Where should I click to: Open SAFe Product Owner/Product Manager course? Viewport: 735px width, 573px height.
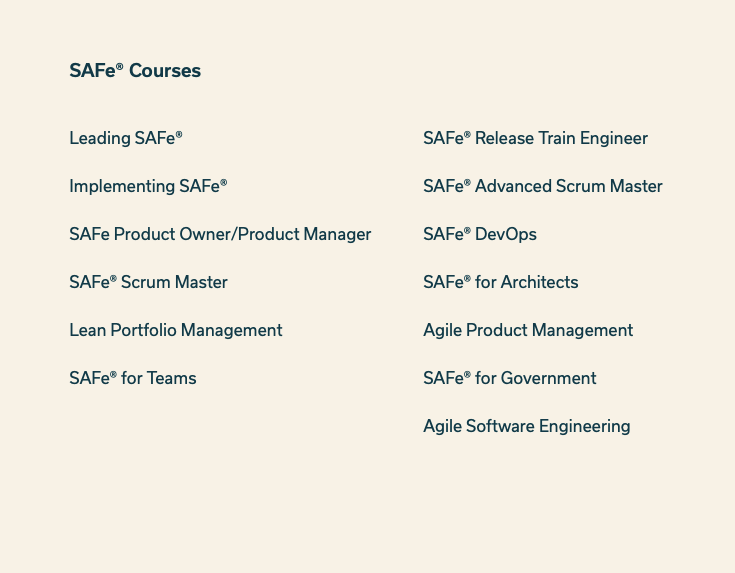220,234
